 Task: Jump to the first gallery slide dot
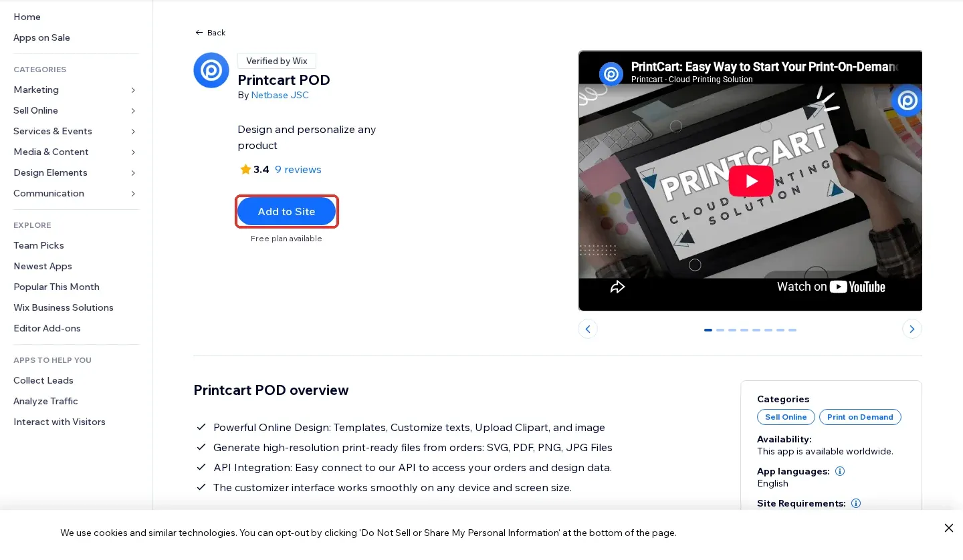[x=708, y=330]
